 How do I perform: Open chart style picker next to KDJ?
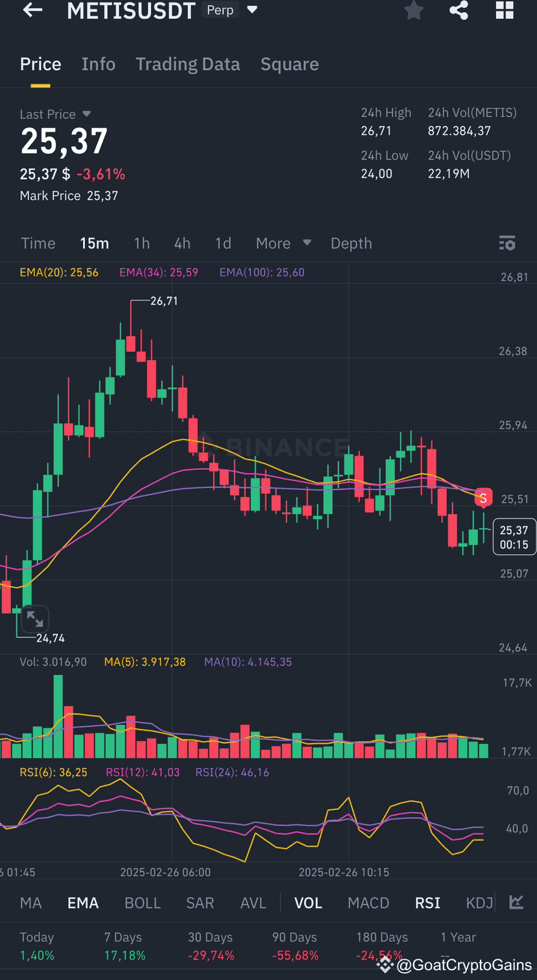tap(516, 902)
